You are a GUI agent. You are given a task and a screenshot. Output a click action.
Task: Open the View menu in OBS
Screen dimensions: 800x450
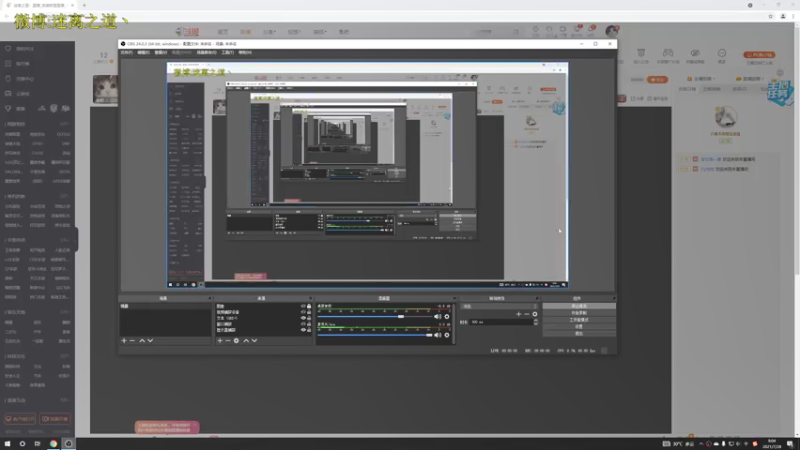(x=161, y=53)
